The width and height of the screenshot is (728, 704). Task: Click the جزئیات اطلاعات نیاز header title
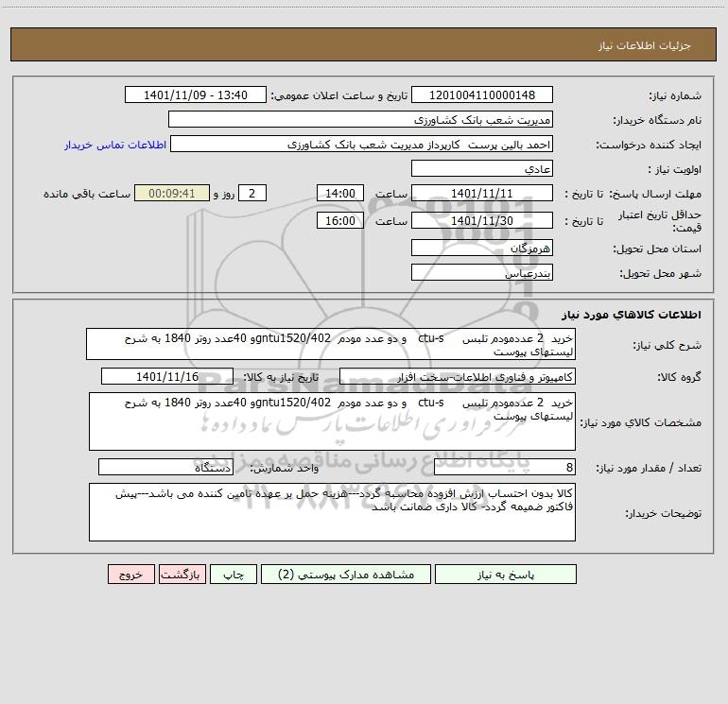645,45
